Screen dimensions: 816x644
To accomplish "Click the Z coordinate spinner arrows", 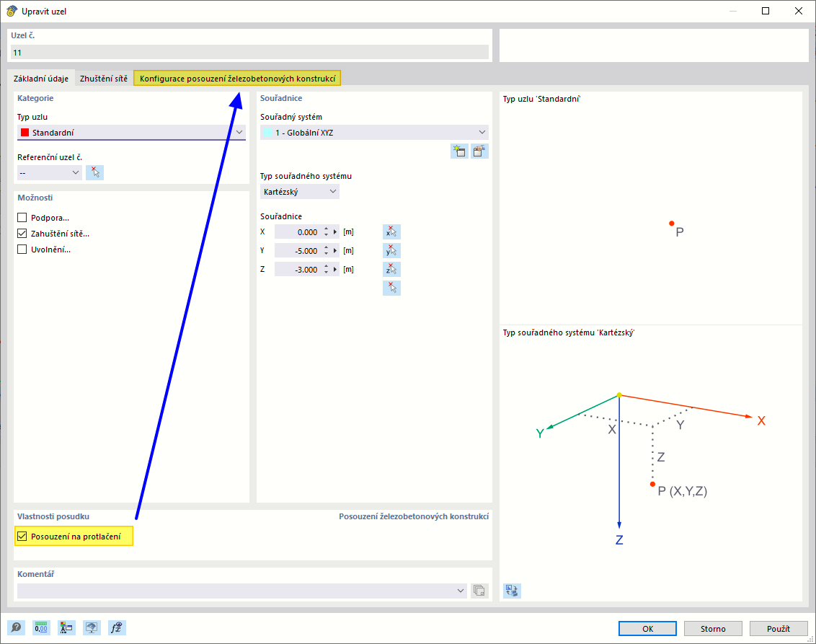I will pyautogui.click(x=327, y=269).
